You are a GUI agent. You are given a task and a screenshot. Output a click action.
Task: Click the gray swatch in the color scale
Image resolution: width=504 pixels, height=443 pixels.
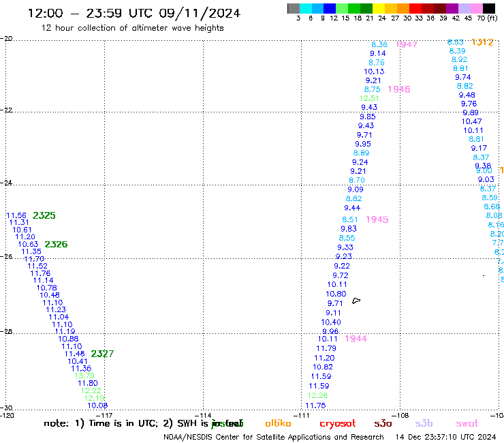[294, 8]
